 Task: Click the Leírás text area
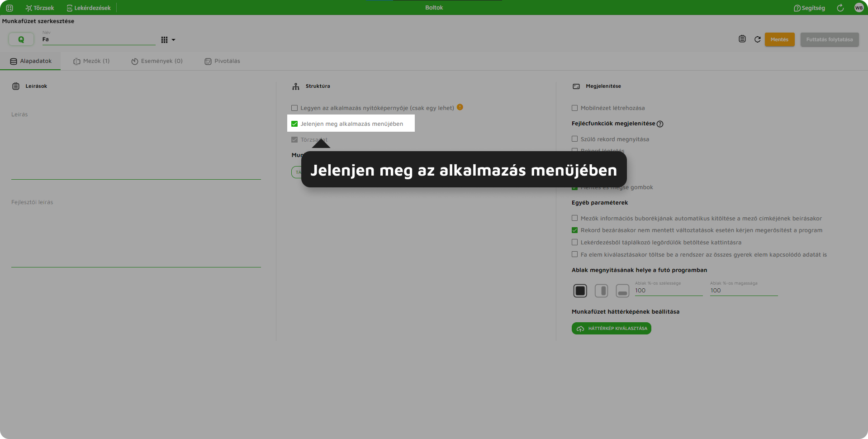136,144
